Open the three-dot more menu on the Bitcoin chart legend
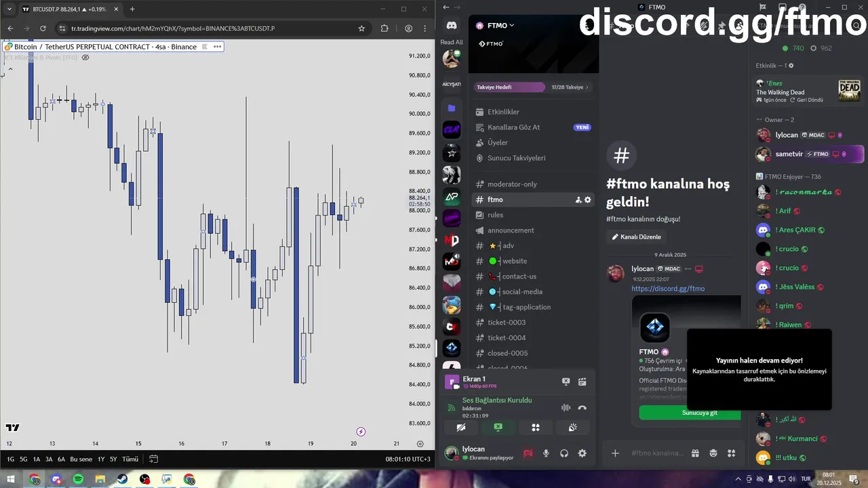Viewport: 868px width, 488px height. click(217, 47)
